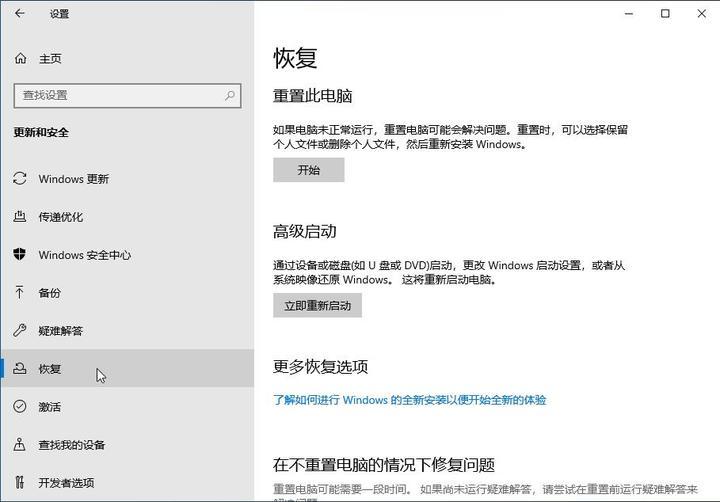Maximize the 设置 window
The height and width of the screenshot is (502, 720).
click(x=665, y=14)
